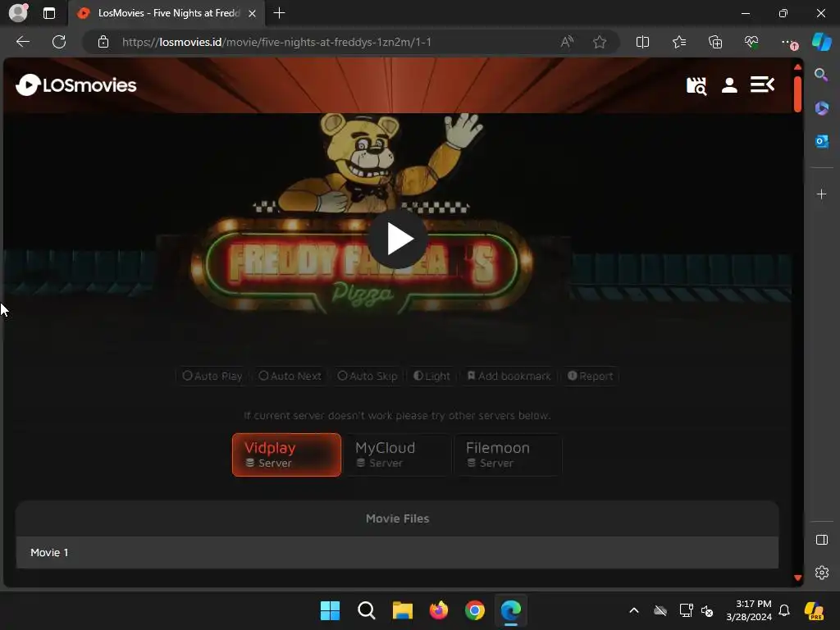Open Browser essentials heart icon
Screen dimensions: 840x630
click(x=751, y=42)
